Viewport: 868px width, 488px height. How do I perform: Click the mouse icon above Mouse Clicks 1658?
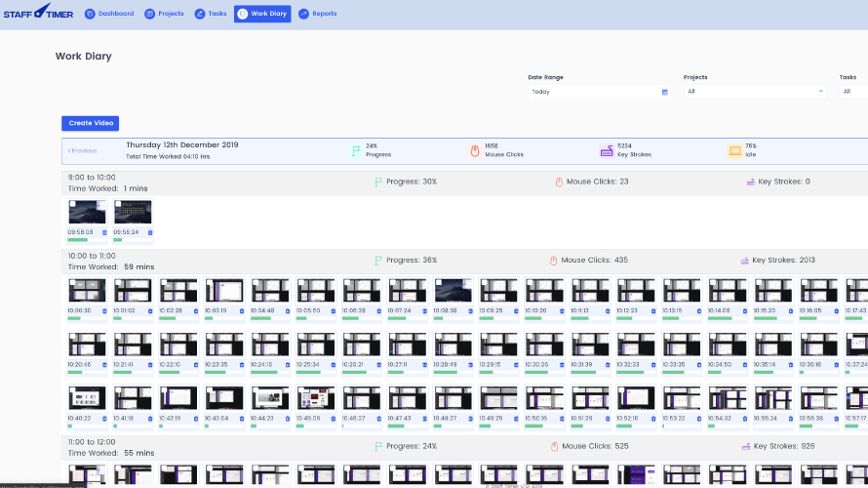pos(475,150)
